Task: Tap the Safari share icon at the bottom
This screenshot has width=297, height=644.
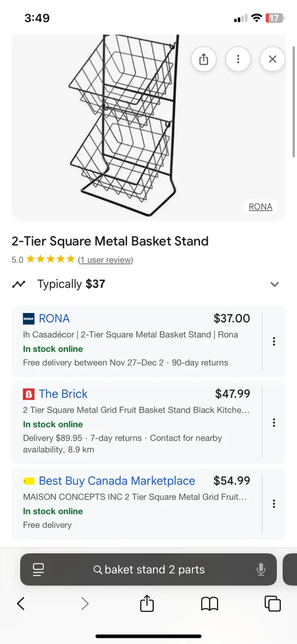Action: [146, 603]
